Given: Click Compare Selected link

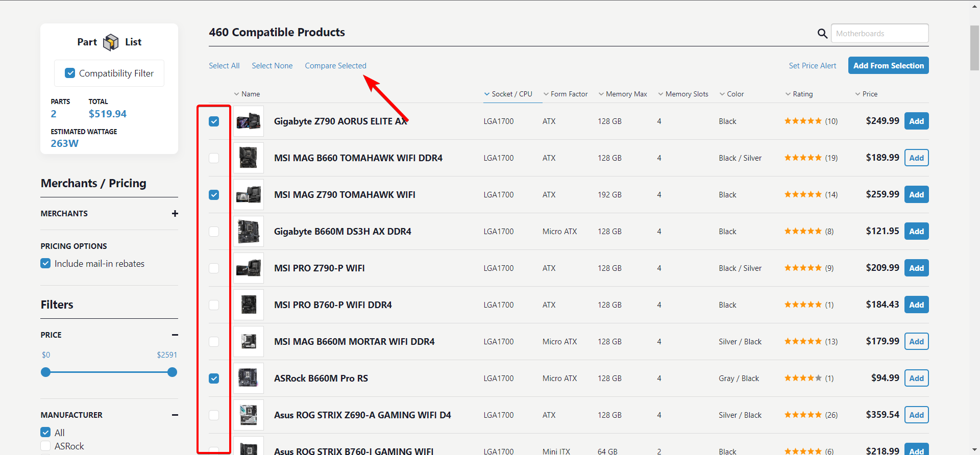Looking at the screenshot, I should [x=336, y=66].
